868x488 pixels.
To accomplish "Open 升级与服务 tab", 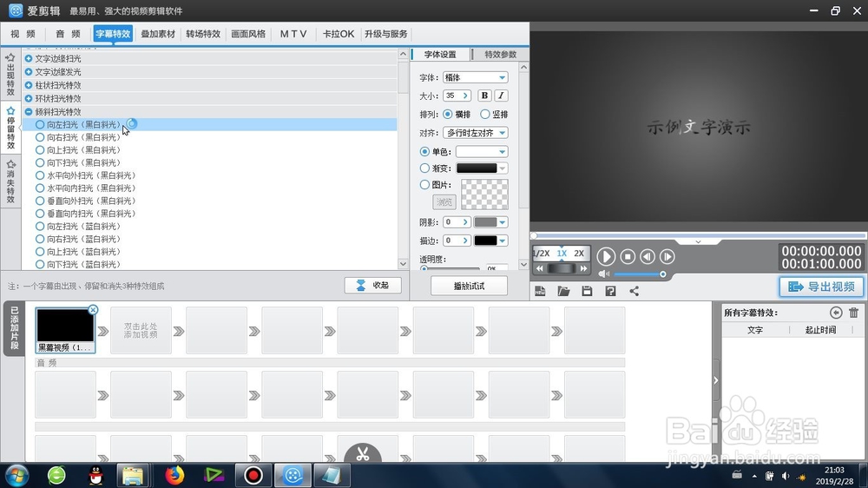I will pyautogui.click(x=386, y=34).
